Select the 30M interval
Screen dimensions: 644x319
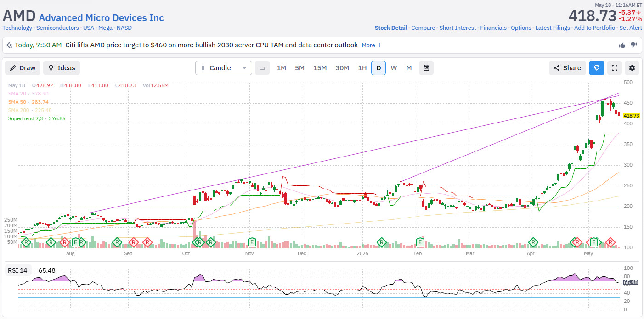[x=342, y=68]
